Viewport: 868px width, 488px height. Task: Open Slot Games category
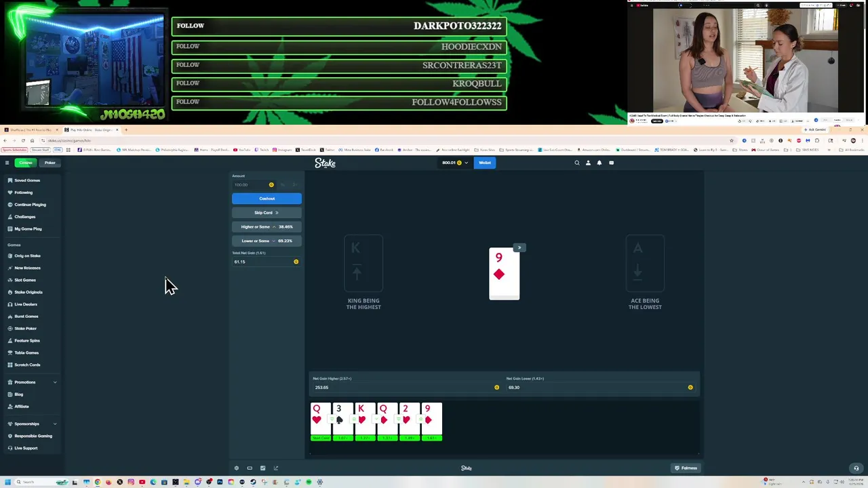point(24,280)
